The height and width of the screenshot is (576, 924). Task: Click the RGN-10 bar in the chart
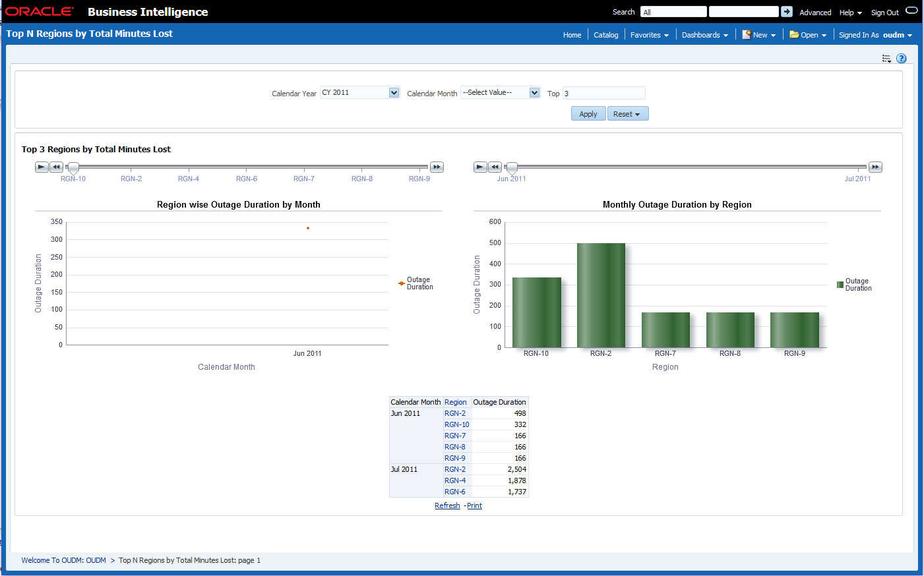[536, 312]
